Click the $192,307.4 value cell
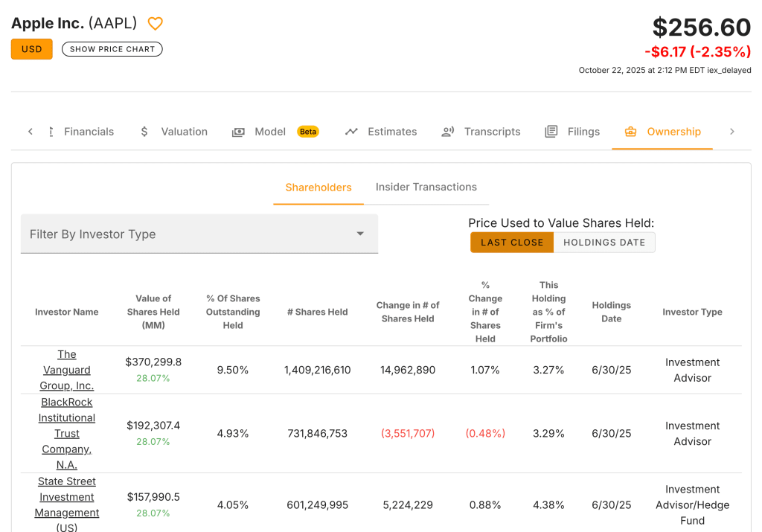 point(153,426)
